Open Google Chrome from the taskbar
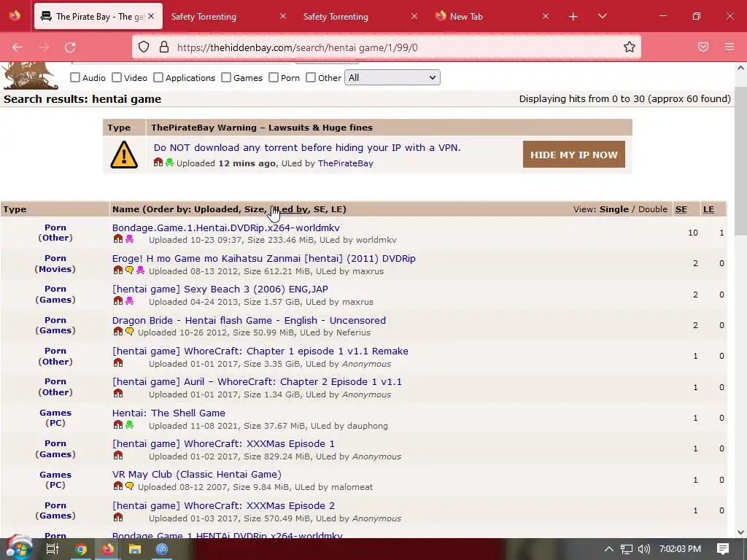 click(81, 549)
